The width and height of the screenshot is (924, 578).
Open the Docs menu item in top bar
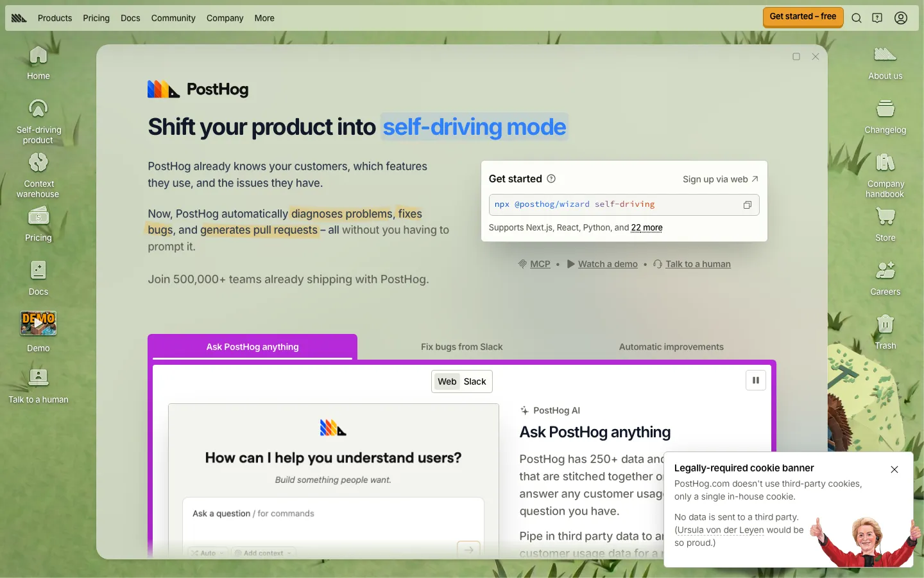tap(130, 18)
